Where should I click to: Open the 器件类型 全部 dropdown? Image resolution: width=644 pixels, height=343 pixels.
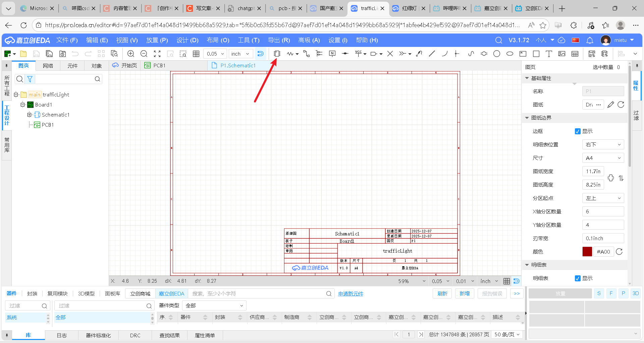pyautogui.click(x=214, y=305)
